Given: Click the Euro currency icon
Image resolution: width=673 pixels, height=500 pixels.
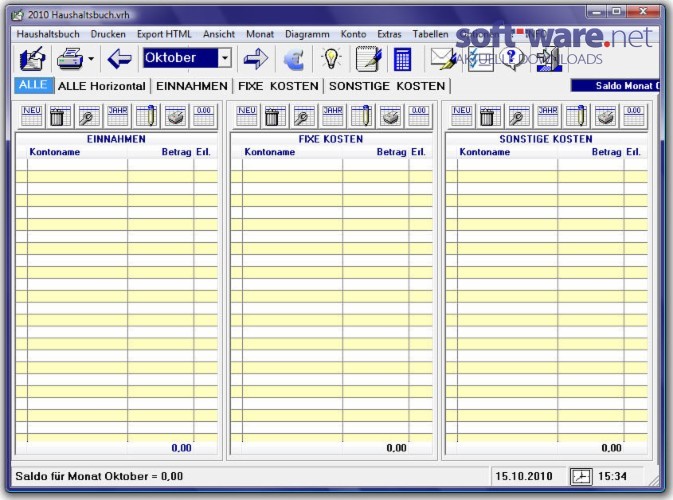Looking at the screenshot, I should (x=294, y=59).
